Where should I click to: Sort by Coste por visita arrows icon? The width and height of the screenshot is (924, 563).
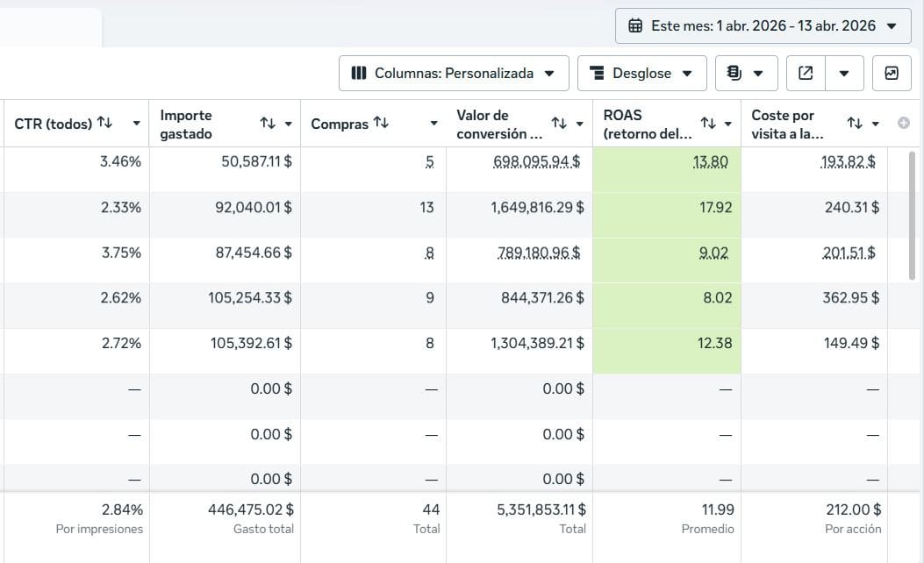pyautogui.click(x=855, y=123)
